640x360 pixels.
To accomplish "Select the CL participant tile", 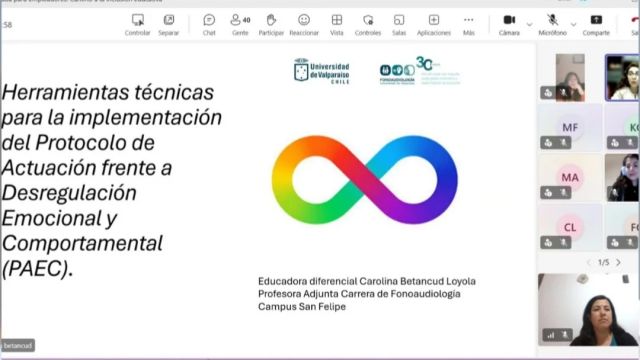I will click(x=570, y=227).
